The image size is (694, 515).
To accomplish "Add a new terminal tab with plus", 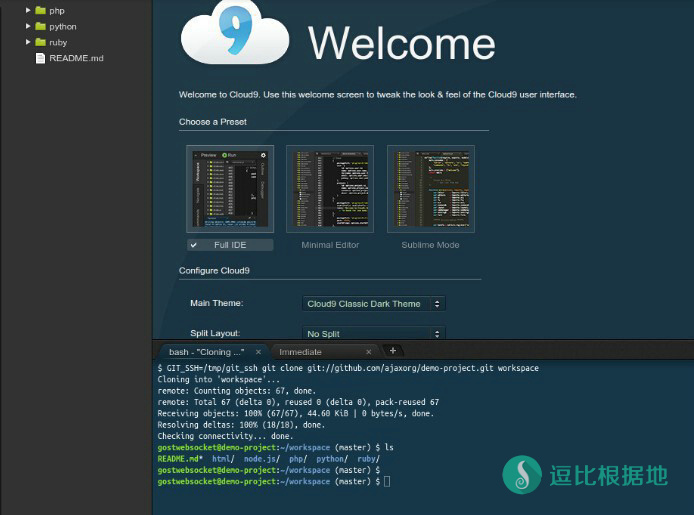I will (393, 351).
